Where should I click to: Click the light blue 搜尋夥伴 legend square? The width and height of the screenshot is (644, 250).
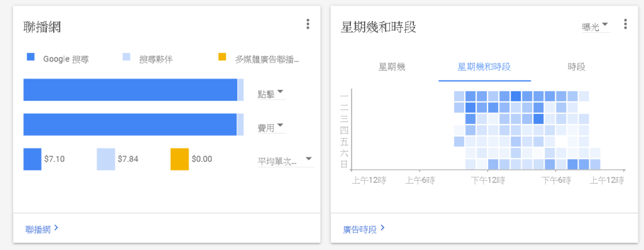point(126,57)
